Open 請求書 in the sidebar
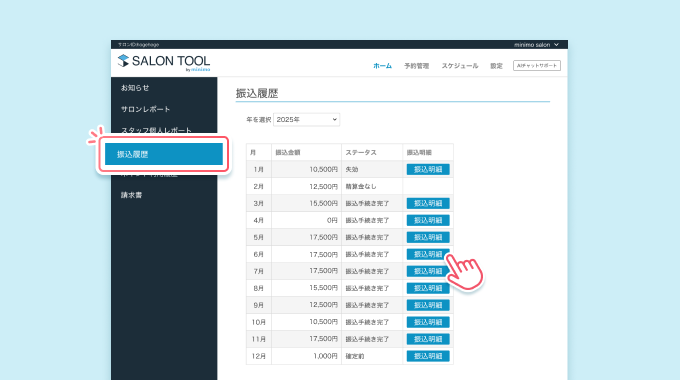This screenshot has width=680, height=380. click(131, 195)
